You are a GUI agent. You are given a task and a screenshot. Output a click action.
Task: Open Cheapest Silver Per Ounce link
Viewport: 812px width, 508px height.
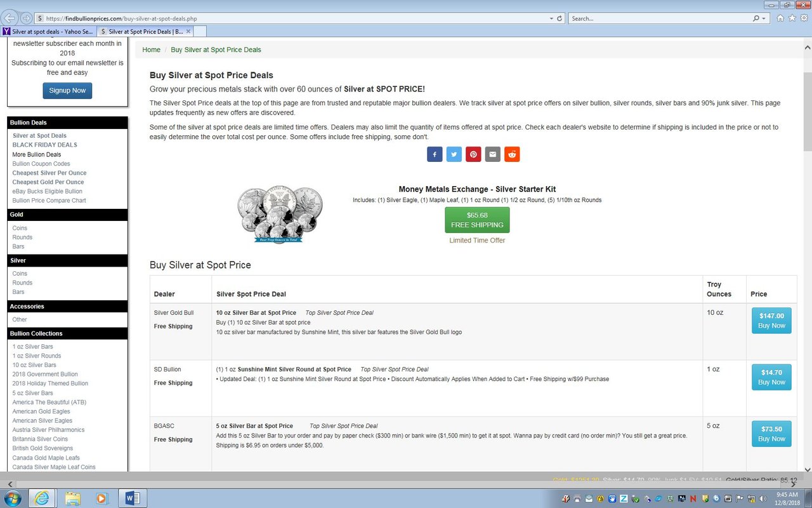(x=49, y=173)
